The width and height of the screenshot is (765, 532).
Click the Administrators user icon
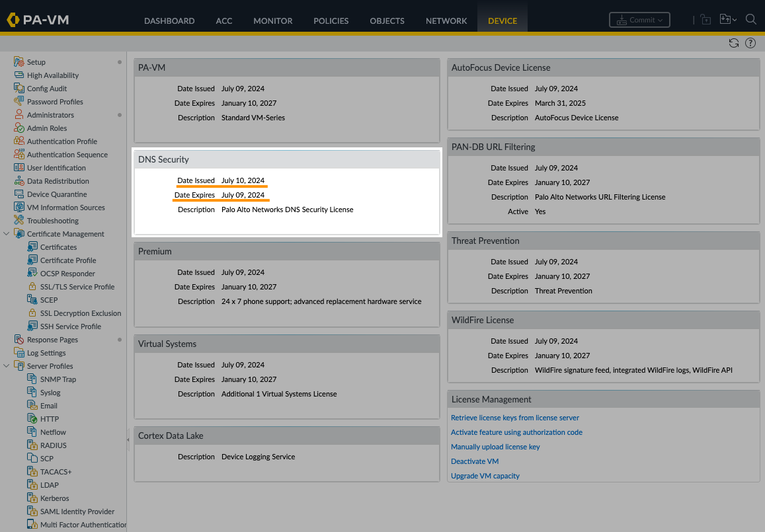click(x=19, y=115)
